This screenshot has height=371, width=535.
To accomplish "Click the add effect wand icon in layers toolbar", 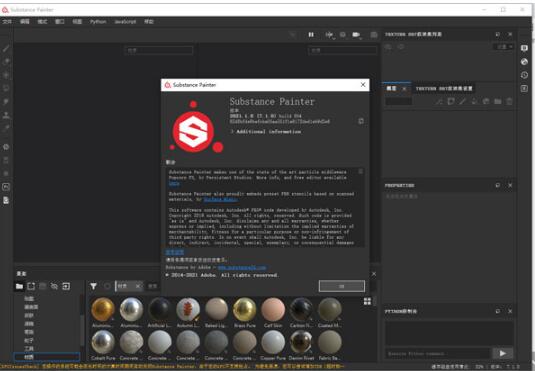I will (439, 101).
